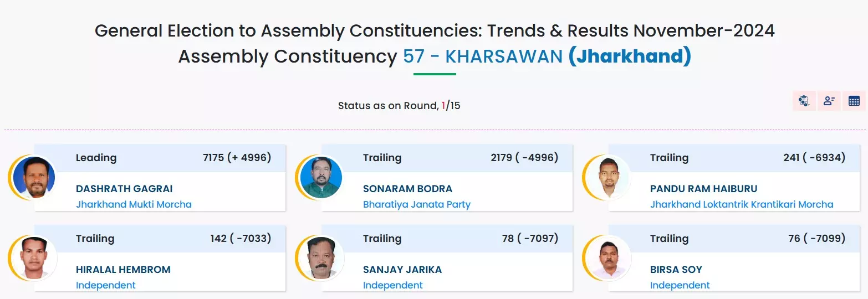Image resolution: width=868 pixels, height=299 pixels.
Task: Click Sonaram Bodra's candidate photo
Action: tap(321, 178)
